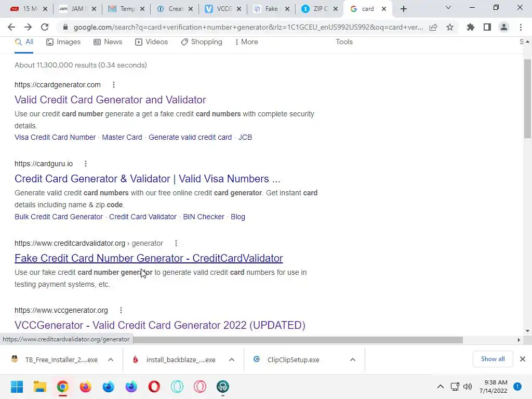532x399 pixels.
Task: Open options for vccgenerator.org result
Action: [121, 311]
